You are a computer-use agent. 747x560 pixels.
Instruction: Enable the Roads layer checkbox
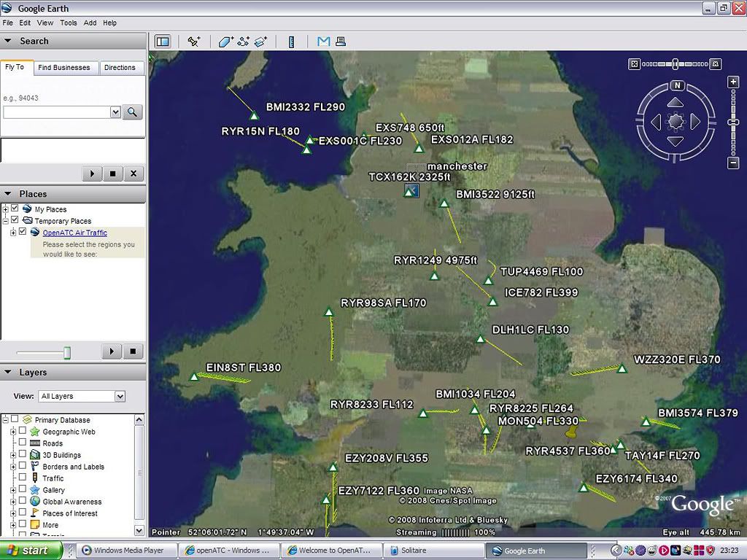pyautogui.click(x=23, y=443)
